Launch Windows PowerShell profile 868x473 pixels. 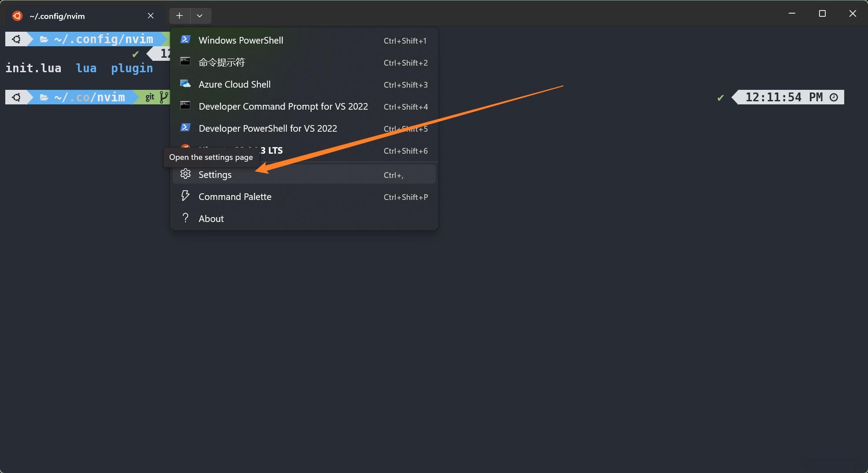[304, 41]
